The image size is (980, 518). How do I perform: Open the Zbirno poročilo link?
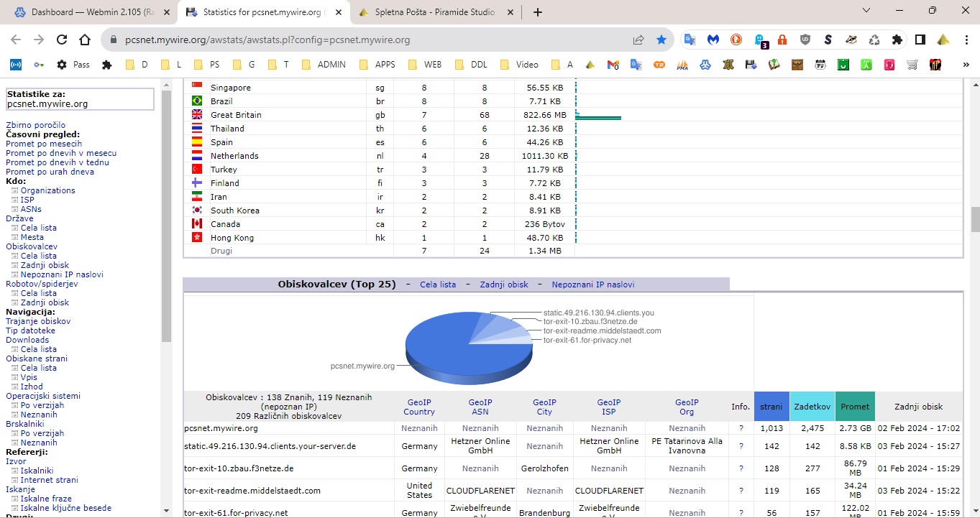pos(36,125)
